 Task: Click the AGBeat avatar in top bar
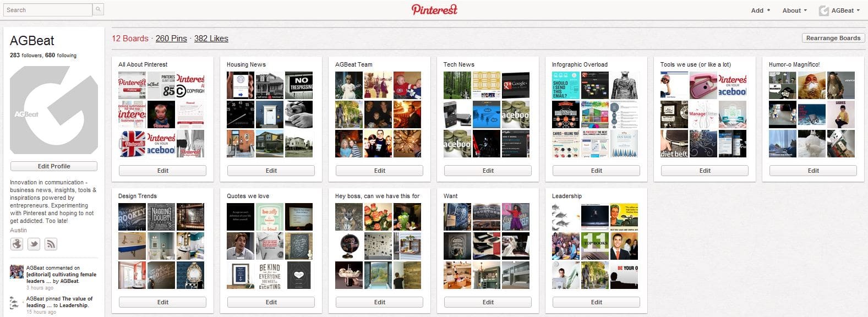823,10
